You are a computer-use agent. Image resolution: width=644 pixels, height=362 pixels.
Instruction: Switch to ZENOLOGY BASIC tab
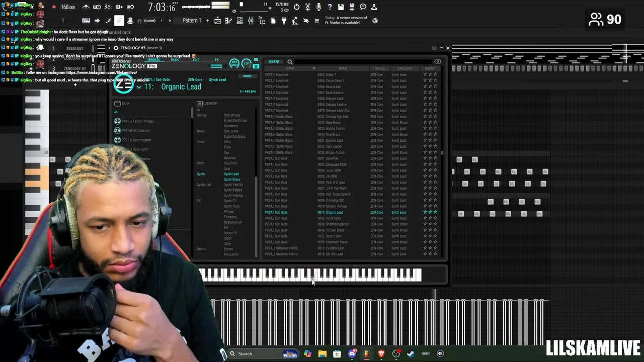point(175,59)
